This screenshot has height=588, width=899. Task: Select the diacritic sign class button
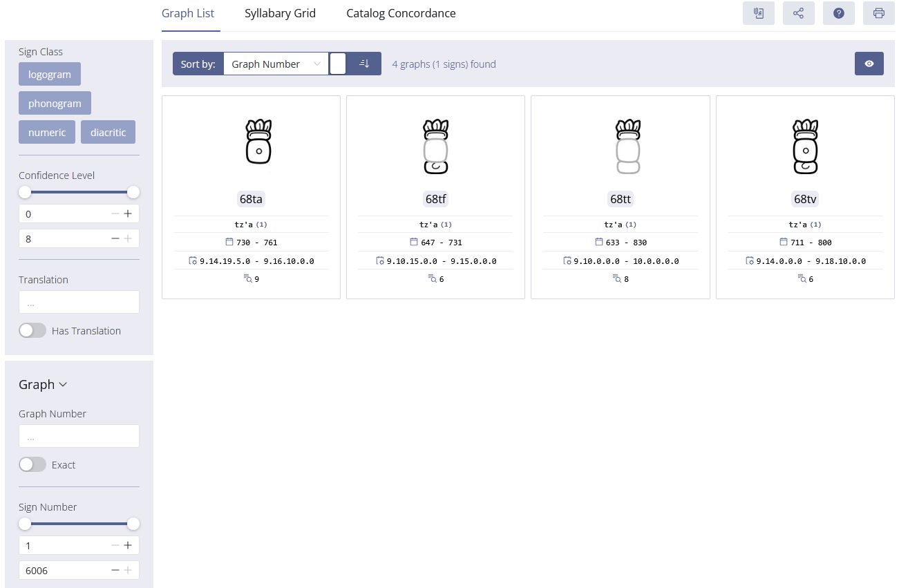tap(108, 132)
